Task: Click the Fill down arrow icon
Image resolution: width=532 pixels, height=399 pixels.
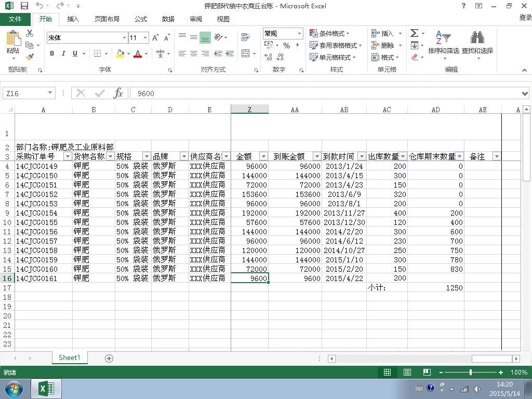Action: (414, 45)
